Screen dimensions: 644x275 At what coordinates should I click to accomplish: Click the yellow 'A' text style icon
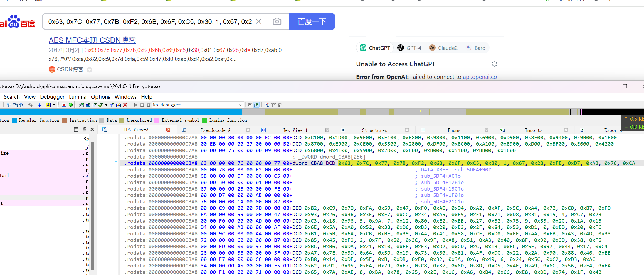pyautogui.click(x=48, y=105)
